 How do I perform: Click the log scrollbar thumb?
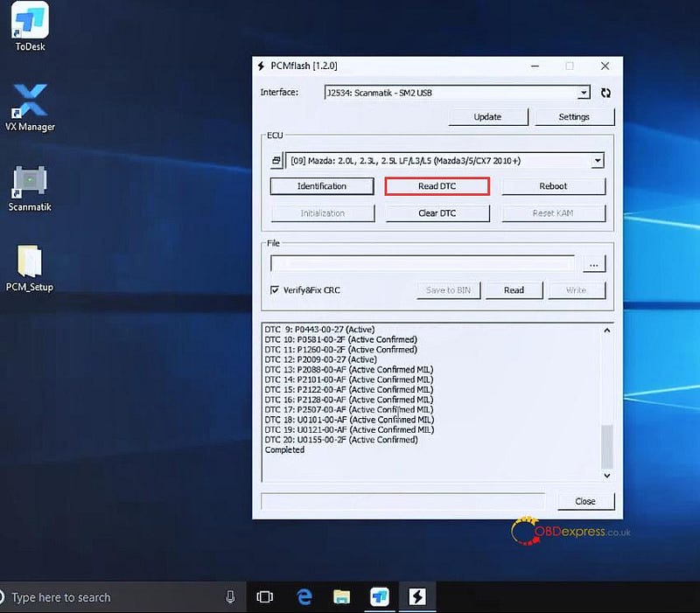coord(606,446)
